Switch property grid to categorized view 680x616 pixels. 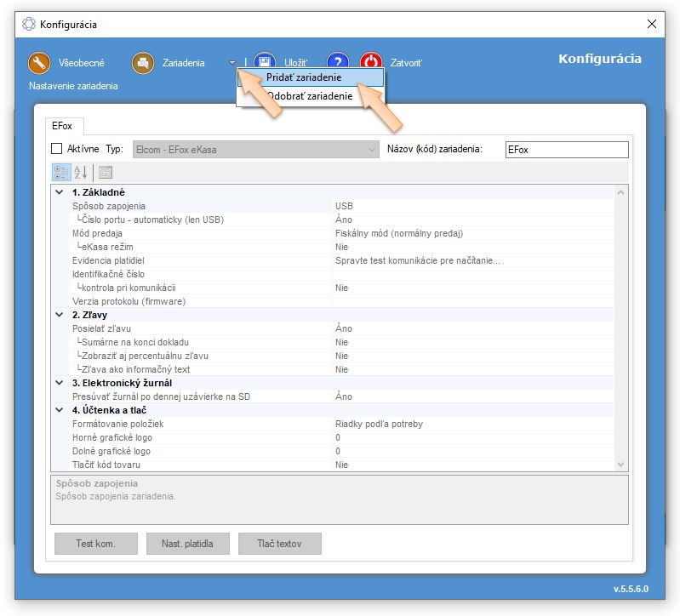(61, 172)
